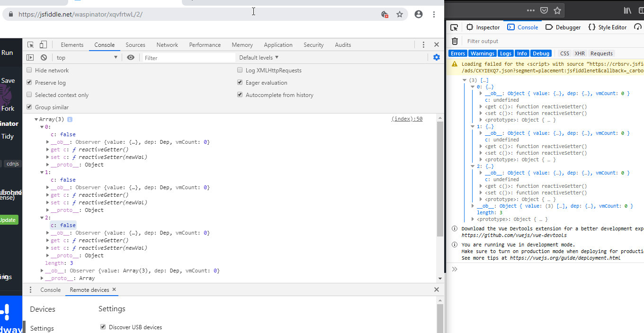644x333 pixels.
Task: Close the Chrome DevTools panel
Action: pos(437,45)
